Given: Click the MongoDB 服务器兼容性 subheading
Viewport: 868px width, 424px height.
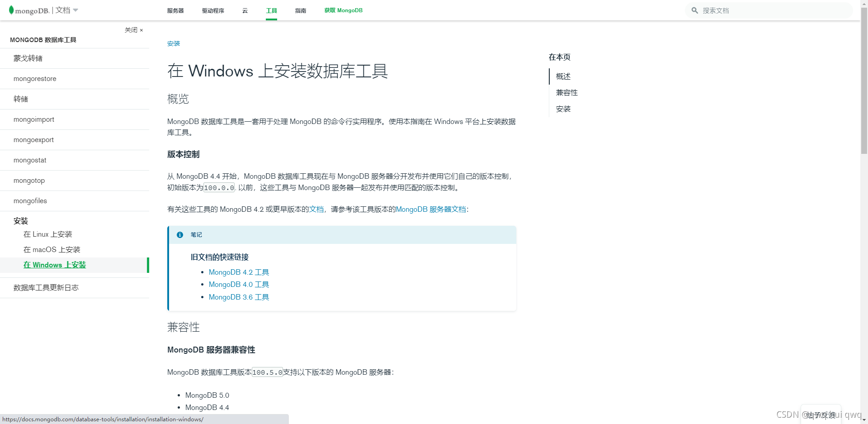Looking at the screenshot, I should tap(211, 350).
